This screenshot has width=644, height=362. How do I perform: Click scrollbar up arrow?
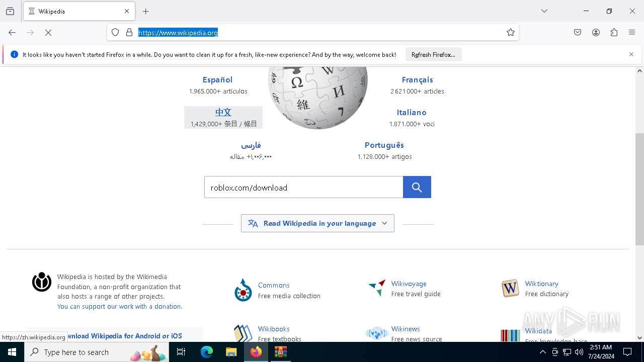tap(639, 71)
